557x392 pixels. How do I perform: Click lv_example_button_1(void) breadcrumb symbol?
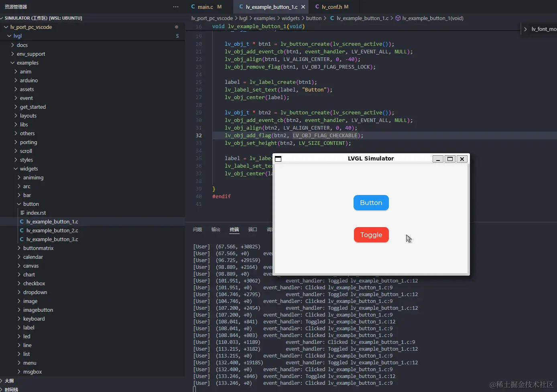click(x=429, y=18)
